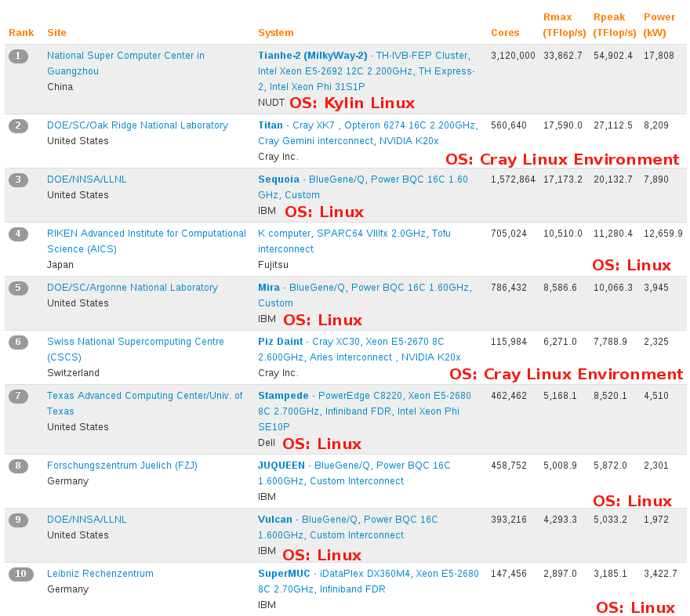Click the Rmax value 2,897.0
690x616 pixels.
pyautogui.click(x=560, y=574)
